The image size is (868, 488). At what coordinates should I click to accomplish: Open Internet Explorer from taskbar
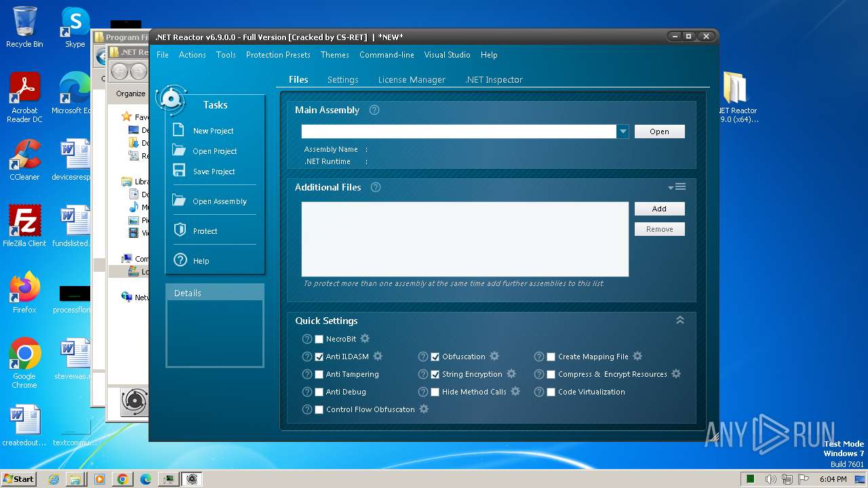[x=54, y=479]
